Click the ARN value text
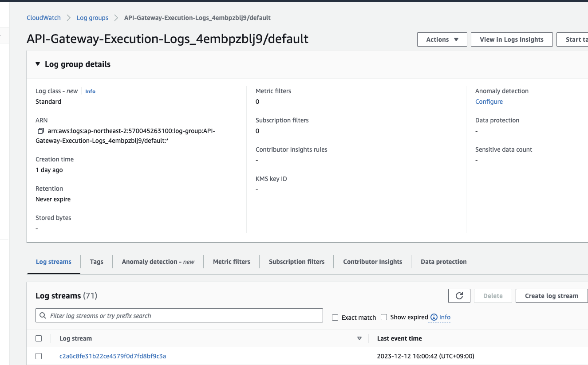Screen dimensions: 588x365 click(125, 136)
